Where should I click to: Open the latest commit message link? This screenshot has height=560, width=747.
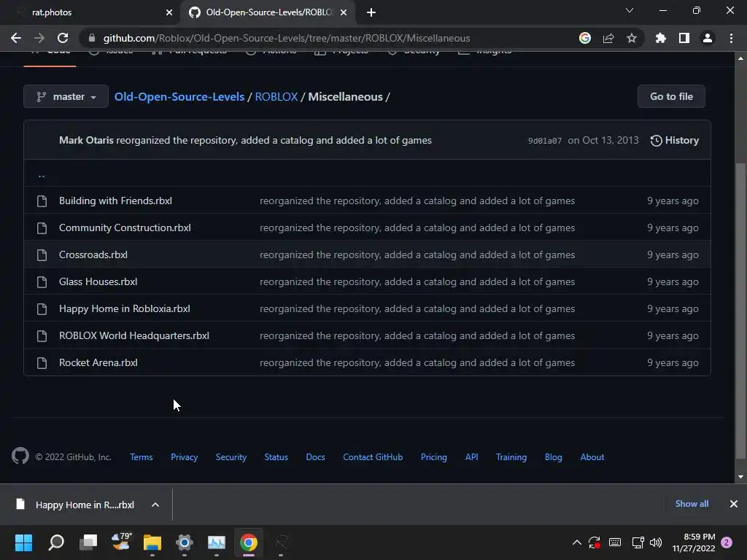point(274,141)
